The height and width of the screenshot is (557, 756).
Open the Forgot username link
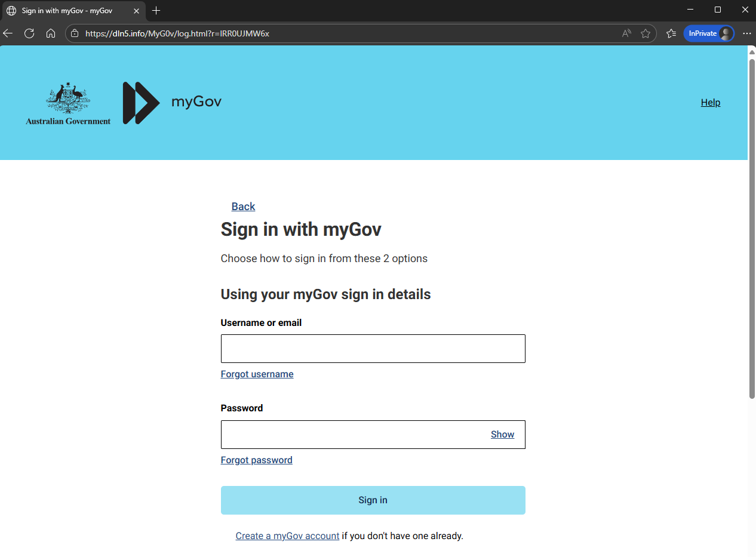(257, 374)
